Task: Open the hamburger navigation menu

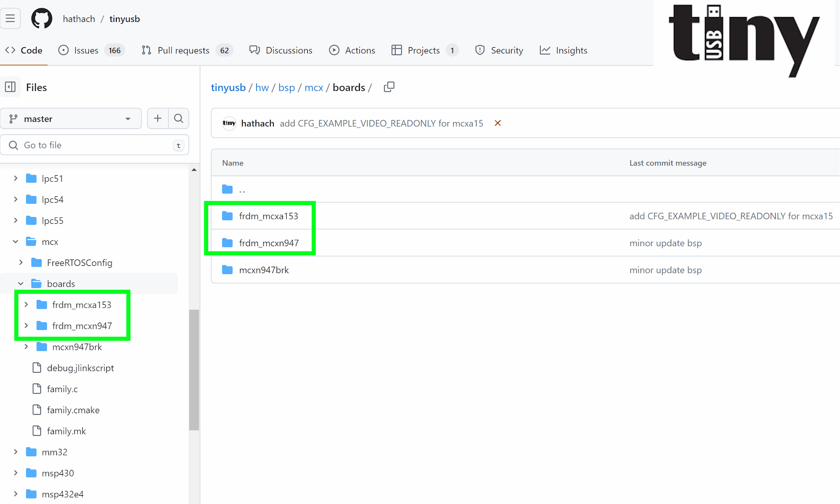Action: pyautogui.click(x=10, y=19)
